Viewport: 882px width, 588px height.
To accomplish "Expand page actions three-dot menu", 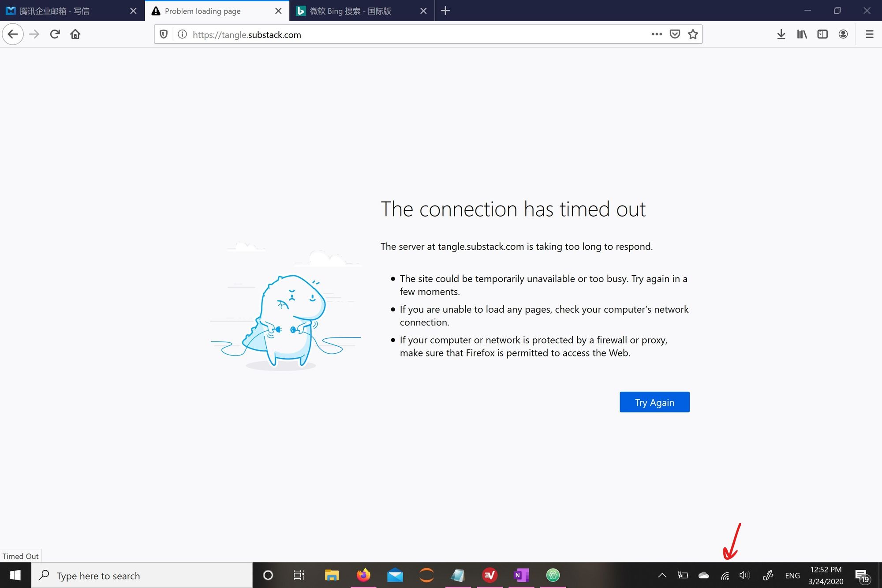I will coord(657,34).
